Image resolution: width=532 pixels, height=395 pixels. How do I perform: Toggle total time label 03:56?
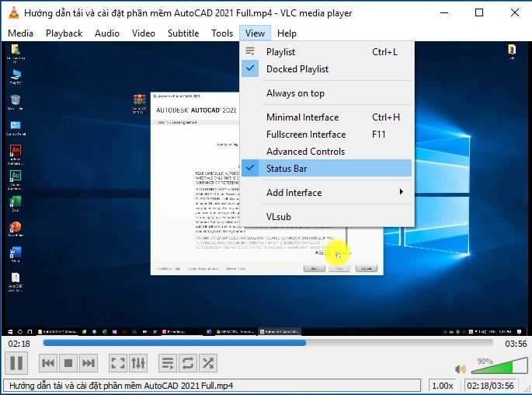(516, 344)
